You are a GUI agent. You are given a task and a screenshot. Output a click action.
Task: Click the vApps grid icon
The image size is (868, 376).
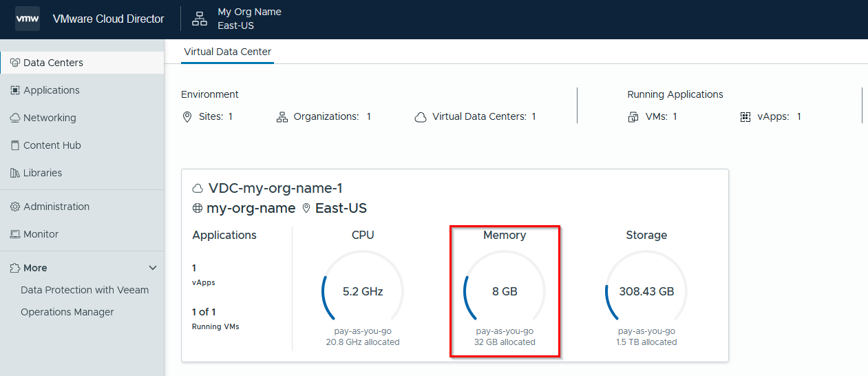[745, 117]
